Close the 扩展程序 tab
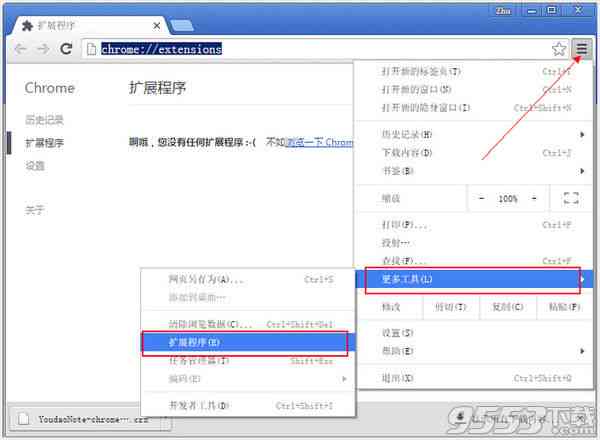The width and height of the screenshot is (600, 440). [x=157, y=26]
